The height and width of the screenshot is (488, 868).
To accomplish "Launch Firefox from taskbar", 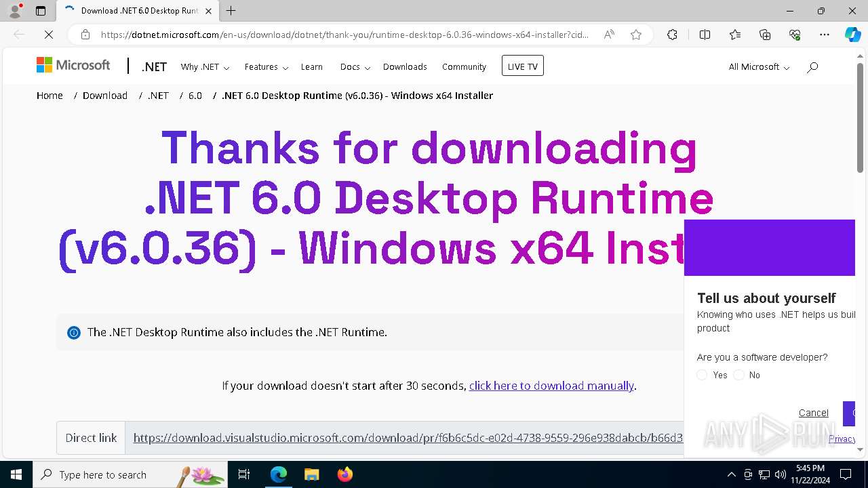I will click(344, 474).
